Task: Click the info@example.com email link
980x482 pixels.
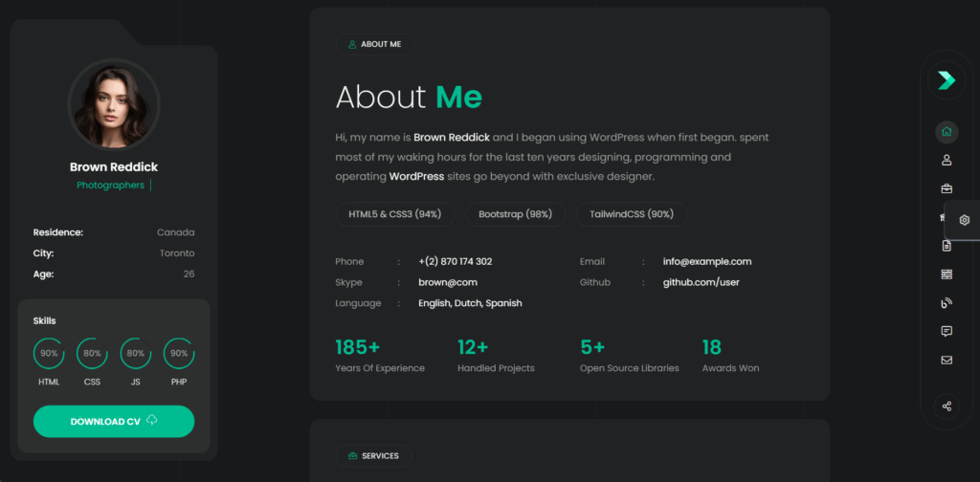Action: click(x=706, y=261)
